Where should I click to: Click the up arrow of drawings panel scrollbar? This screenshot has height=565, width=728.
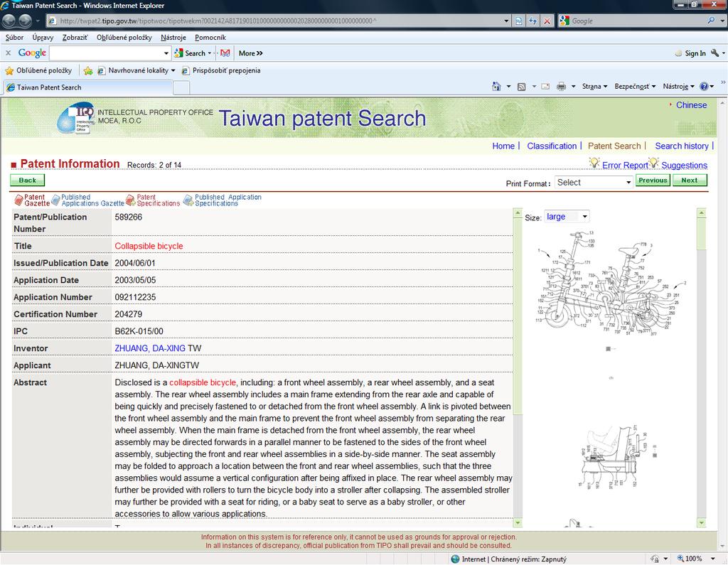point(702,212)
